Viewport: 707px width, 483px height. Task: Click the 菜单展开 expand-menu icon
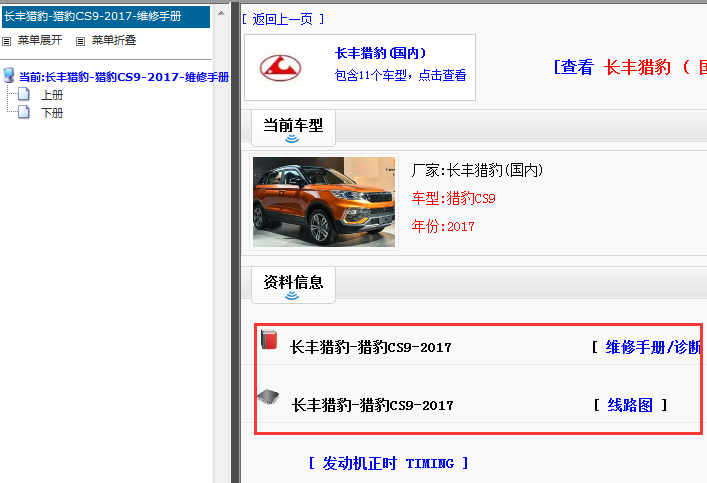(6, 41)
